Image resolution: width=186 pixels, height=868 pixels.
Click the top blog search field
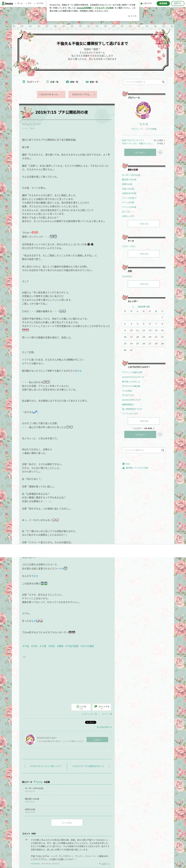point(142,82)
